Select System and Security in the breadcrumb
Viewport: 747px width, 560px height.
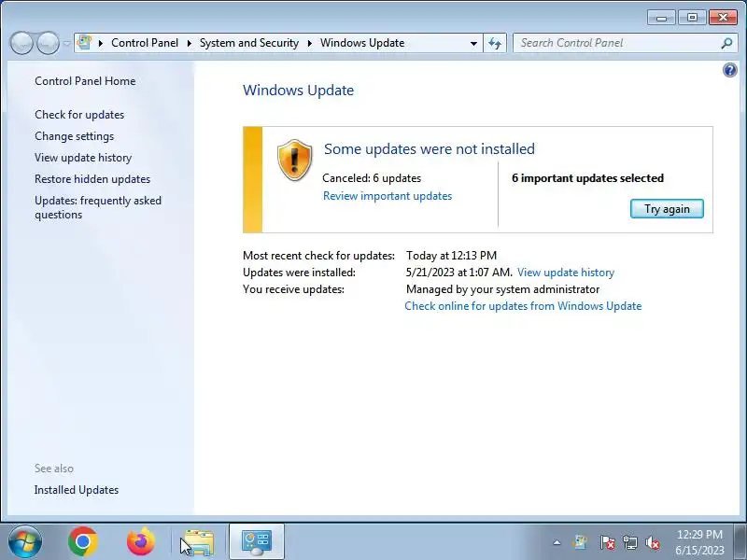(248, 43)
